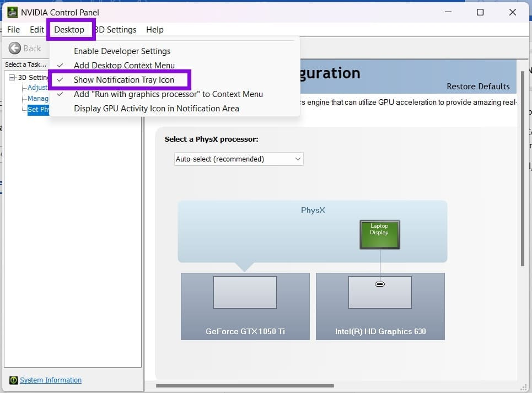This screenshot has width=532, height=393.
Task: Click the "Select a Task..." label
Action: pos(25,64)
